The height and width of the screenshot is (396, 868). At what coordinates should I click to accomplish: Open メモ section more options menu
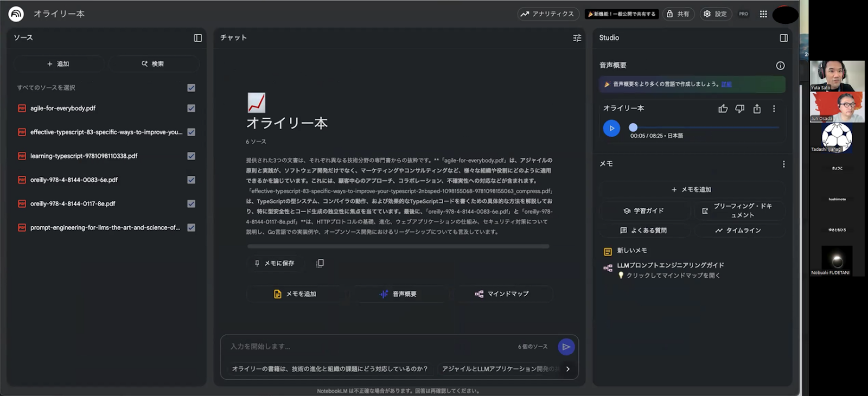783,164
